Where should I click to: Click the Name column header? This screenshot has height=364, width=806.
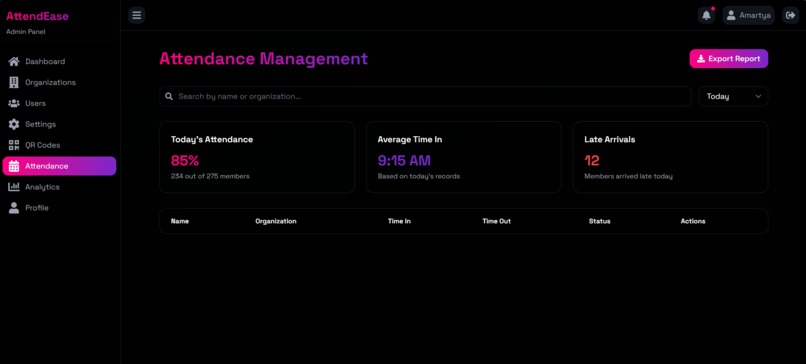click(180, 221)
